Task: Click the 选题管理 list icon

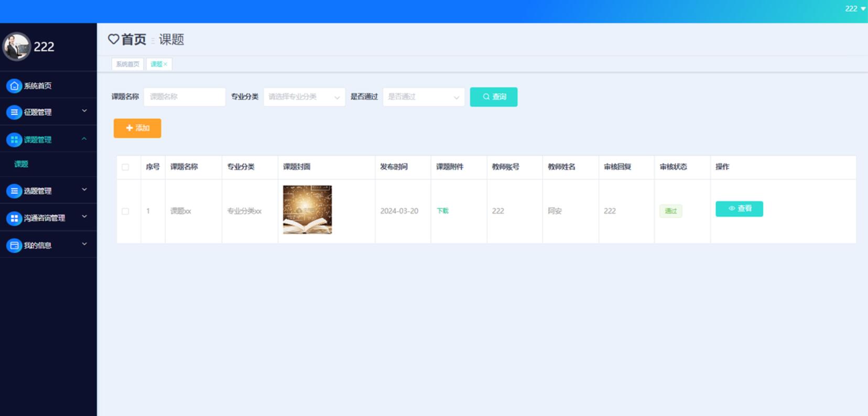Action: pos(14,191)
